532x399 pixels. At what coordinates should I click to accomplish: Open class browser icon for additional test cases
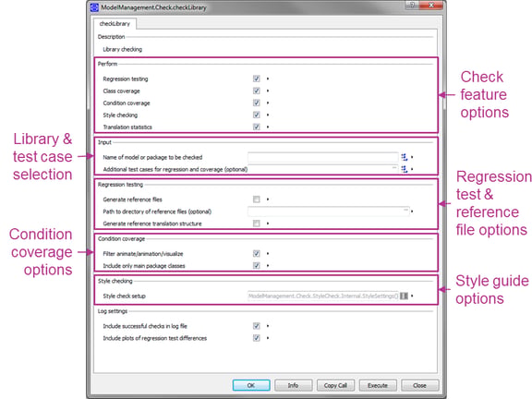click(x=405, y=169)
